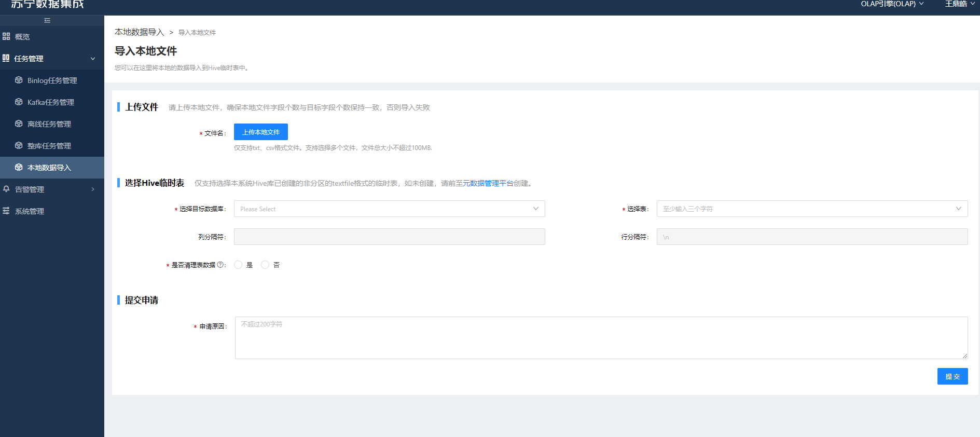
Task: Click the help icon next to 是否清理表数据
Action: 220,265
